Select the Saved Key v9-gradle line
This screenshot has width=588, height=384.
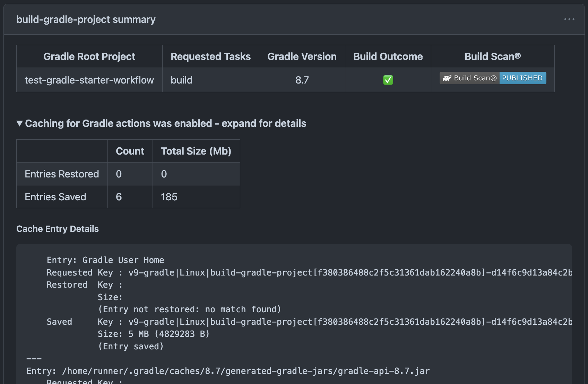309,322
